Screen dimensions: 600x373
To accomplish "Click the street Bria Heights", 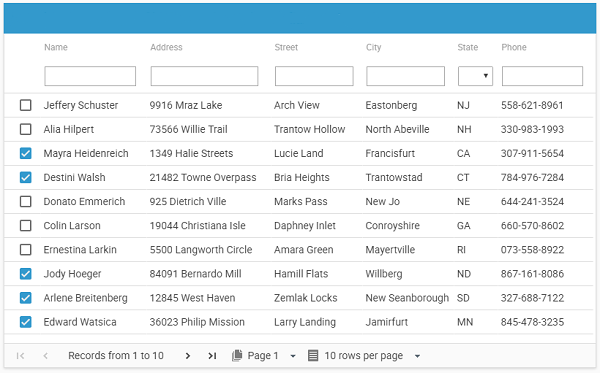I will coord(302,178).
